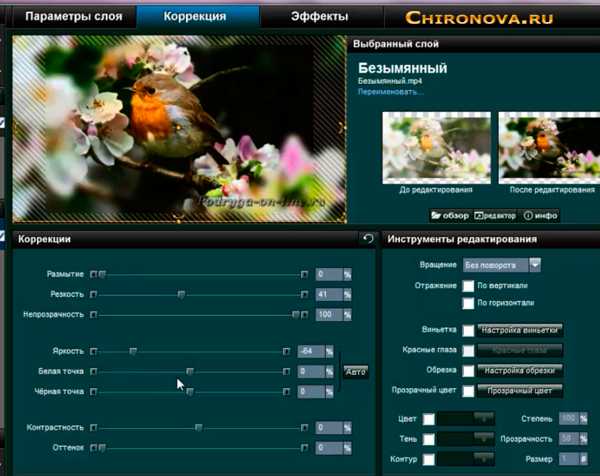
Task: Switch to the Эффекты tab
Action: coord(320,16)
